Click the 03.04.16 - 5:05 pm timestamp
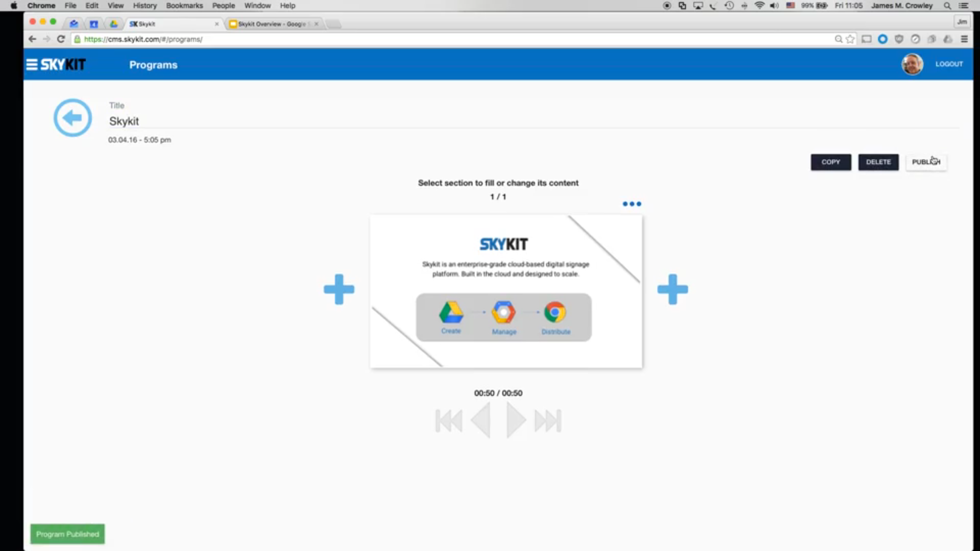This screenshot has height=551, width=980. [139, 140]
